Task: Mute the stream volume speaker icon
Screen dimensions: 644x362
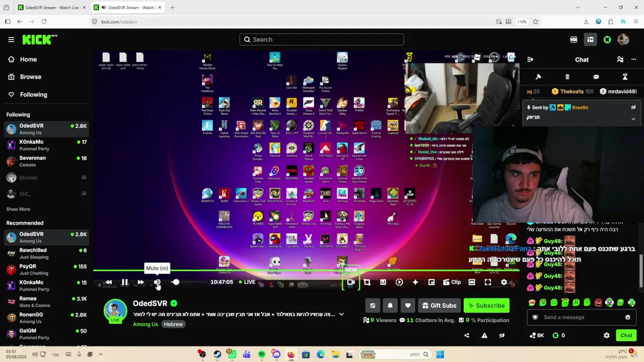Action: pos(157,283)
